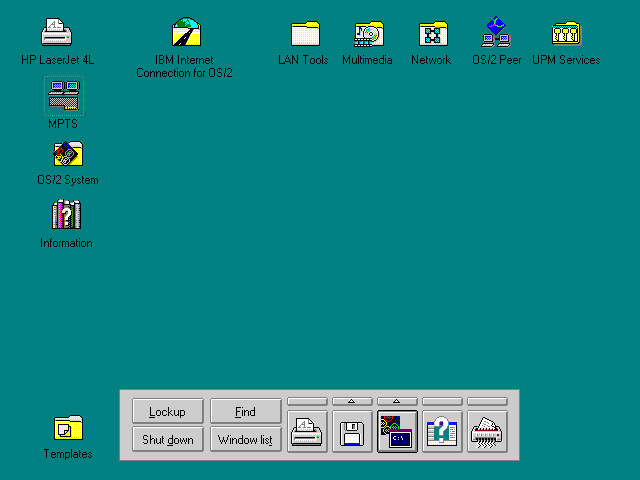The width and height of the screenshot is (640, 480).
Task: Select IBM Internet Connection for OS/2 icon
Action: (187, 31)
